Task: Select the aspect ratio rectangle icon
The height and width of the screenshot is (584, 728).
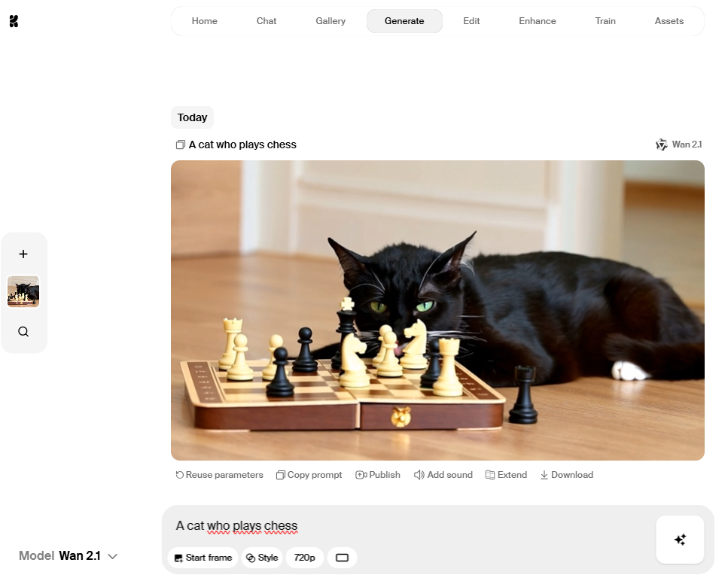Action: click(343, 558)
